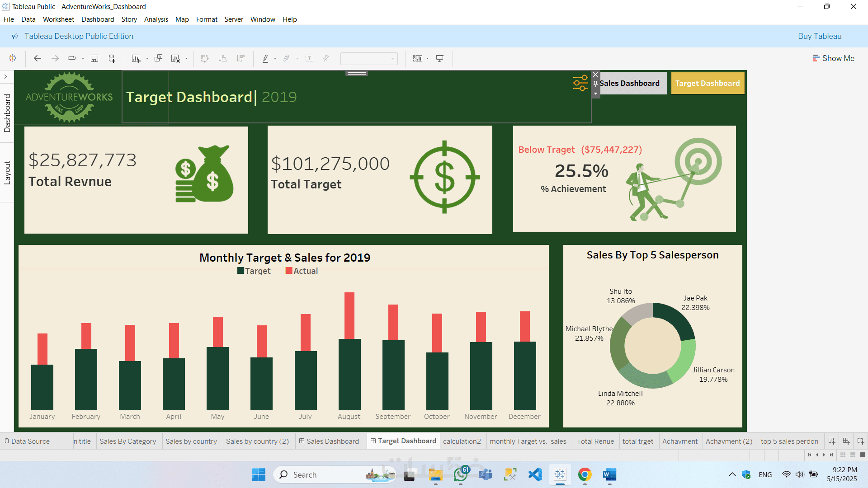Open the Show/Hide Cards dropdown arrow
The image size is (868, 488).
[427, 59]
